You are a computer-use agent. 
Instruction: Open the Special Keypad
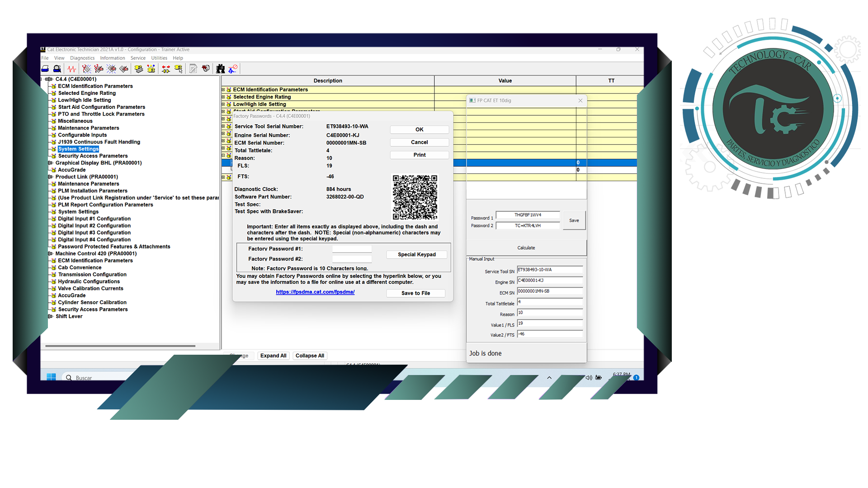point(417,254)
